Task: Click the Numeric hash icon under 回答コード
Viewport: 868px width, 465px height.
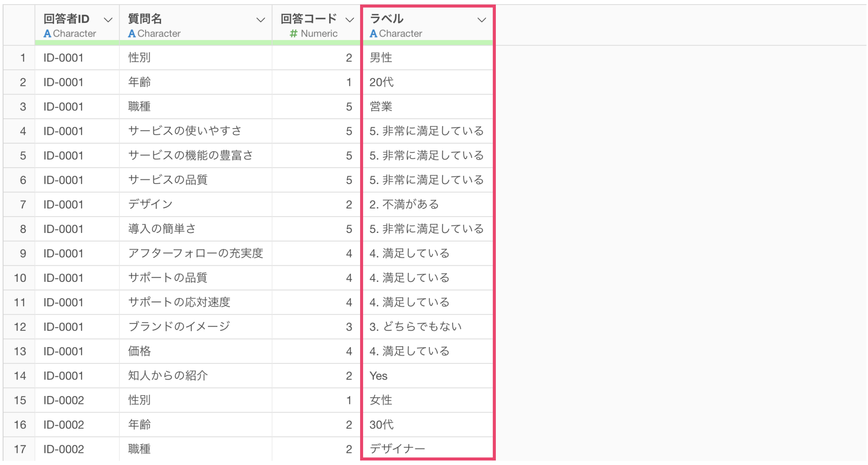Action: (293, 34)
